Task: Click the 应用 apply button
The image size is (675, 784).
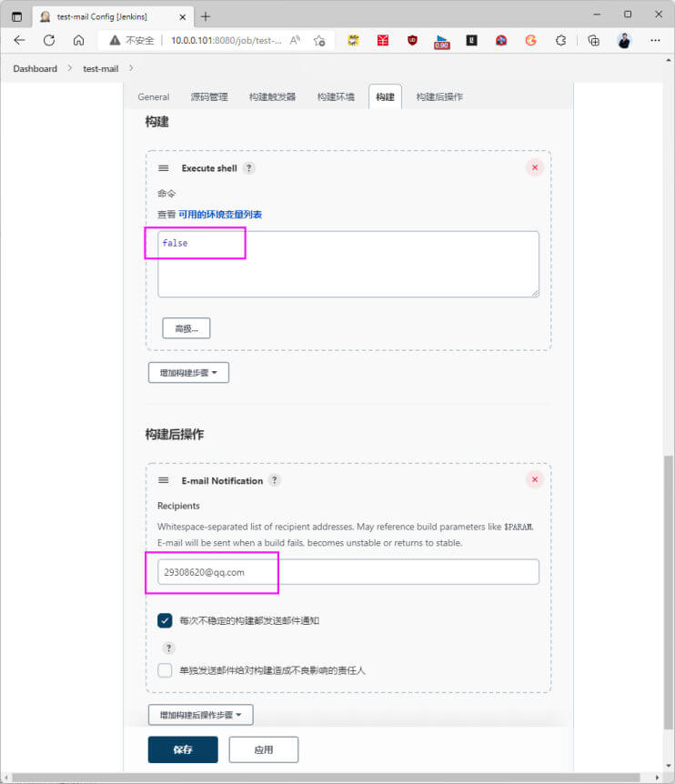Action: click(x=264, y=749)
